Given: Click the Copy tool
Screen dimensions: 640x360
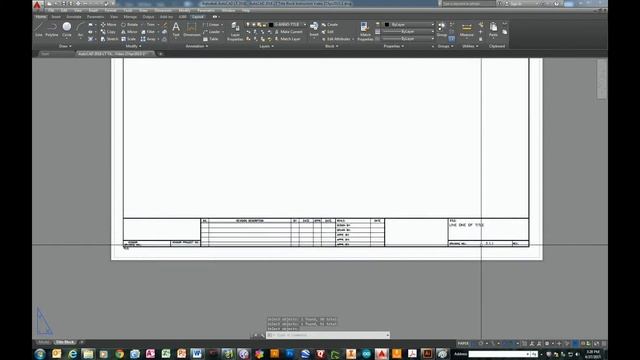Looking at the screenshot, I should [108, 32].
